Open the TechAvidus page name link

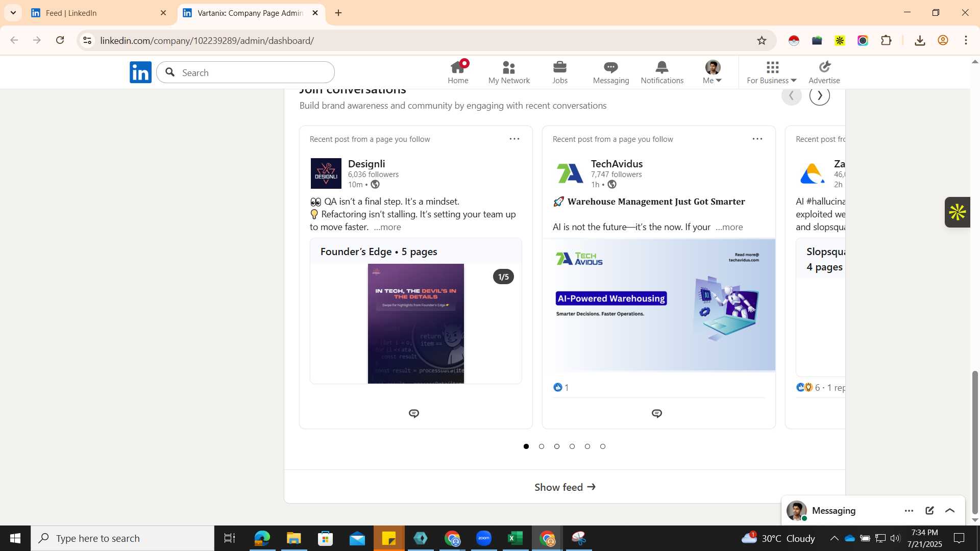tap(617, 164)
